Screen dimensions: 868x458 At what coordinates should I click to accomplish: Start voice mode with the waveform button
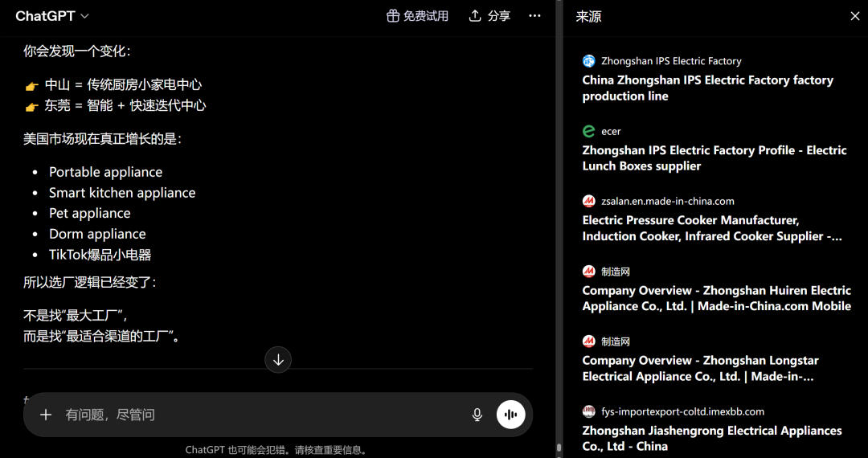tap(511, 415)
